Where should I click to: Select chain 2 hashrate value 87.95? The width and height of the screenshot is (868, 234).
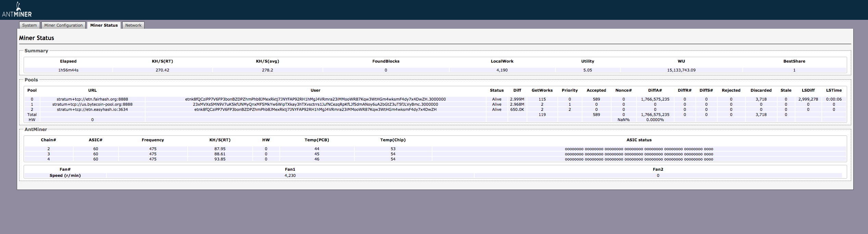pyautogui.click(x=220, y=149)
